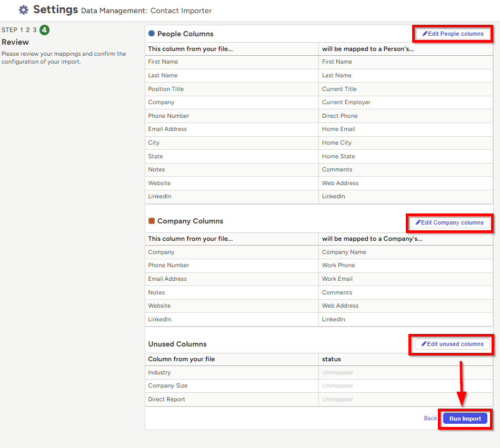
Task: Click the Review step heading
Action: [x=15, y=42]
